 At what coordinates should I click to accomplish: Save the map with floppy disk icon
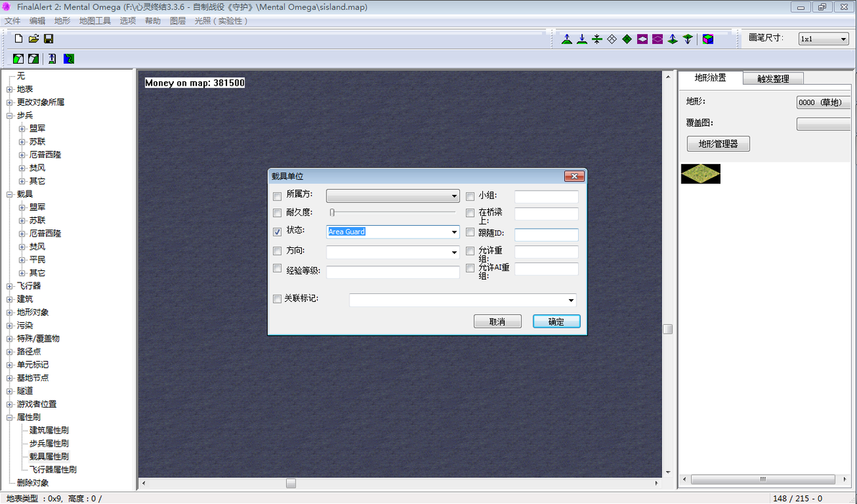[x=49, y=39]
